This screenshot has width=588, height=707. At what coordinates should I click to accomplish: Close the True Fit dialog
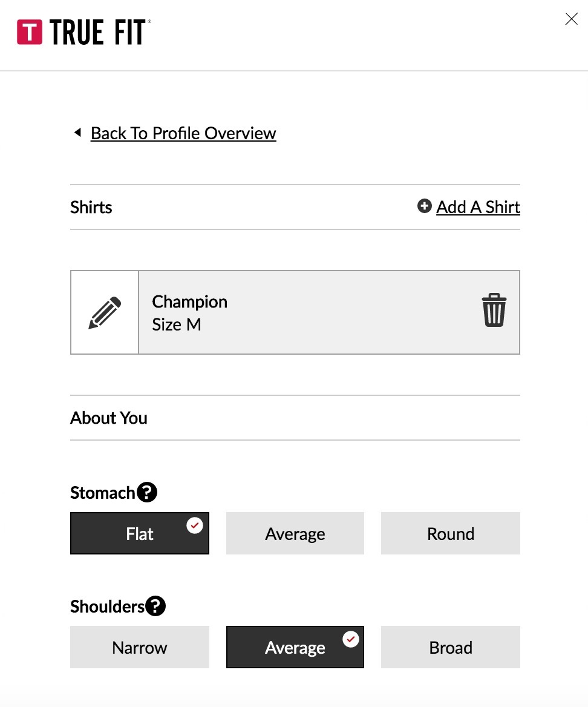pyautogui.click(x=571, y=19)
